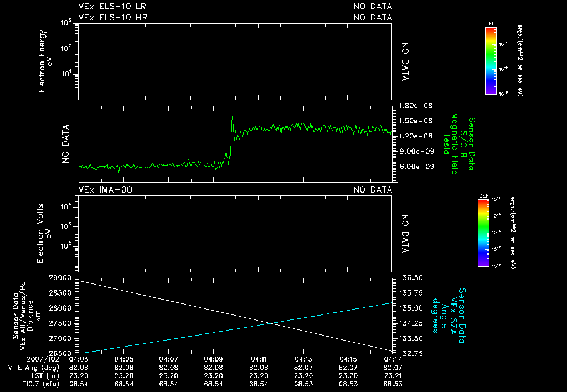Viewport: 567px width, 392px height.
Task: Select the 29000 distance tick
Action: [60, 278]
